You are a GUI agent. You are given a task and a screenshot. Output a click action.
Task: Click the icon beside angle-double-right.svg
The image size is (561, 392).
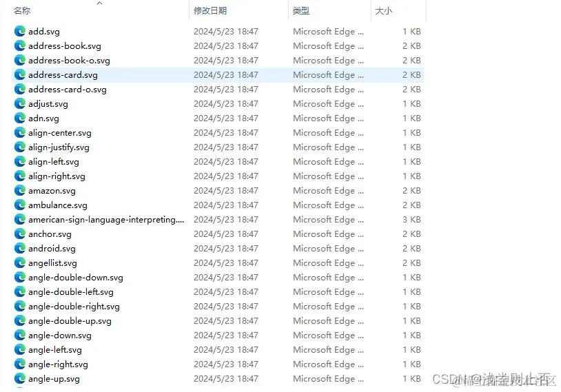click(20, 306)
